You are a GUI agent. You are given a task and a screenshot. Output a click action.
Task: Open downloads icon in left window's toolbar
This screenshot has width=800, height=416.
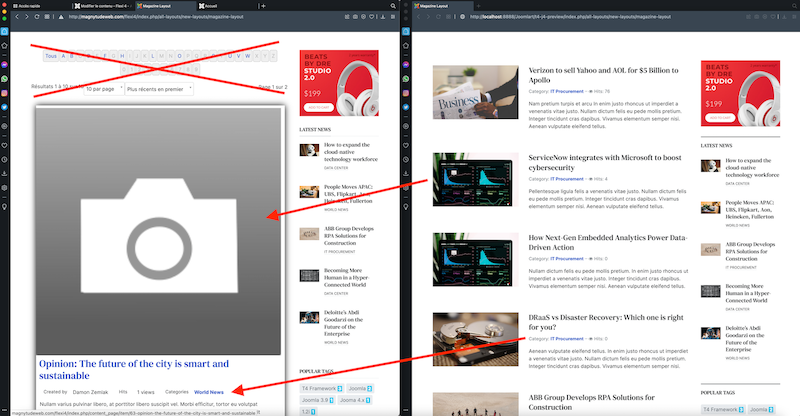pos(383,17)
